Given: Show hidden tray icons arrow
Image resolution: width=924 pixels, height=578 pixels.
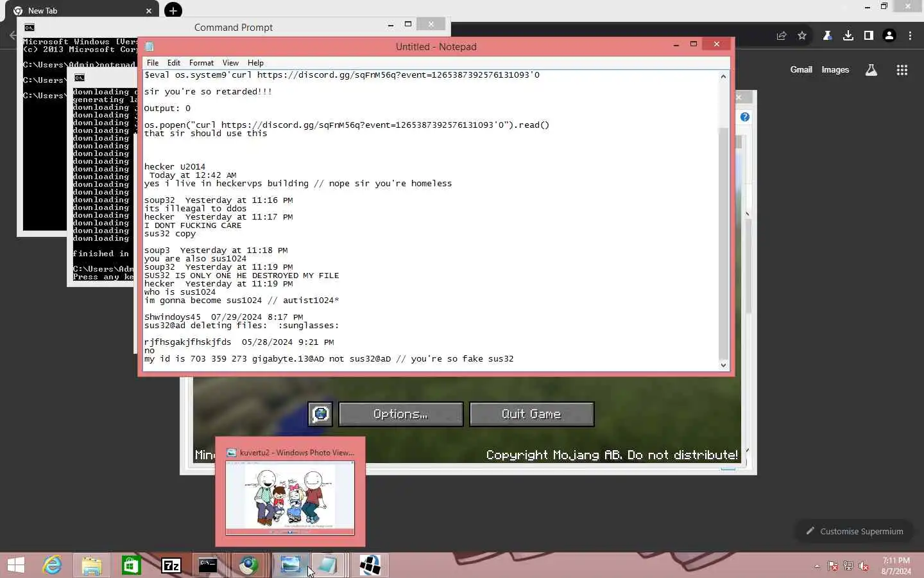Looking at the screenshot, I should 817,566.
